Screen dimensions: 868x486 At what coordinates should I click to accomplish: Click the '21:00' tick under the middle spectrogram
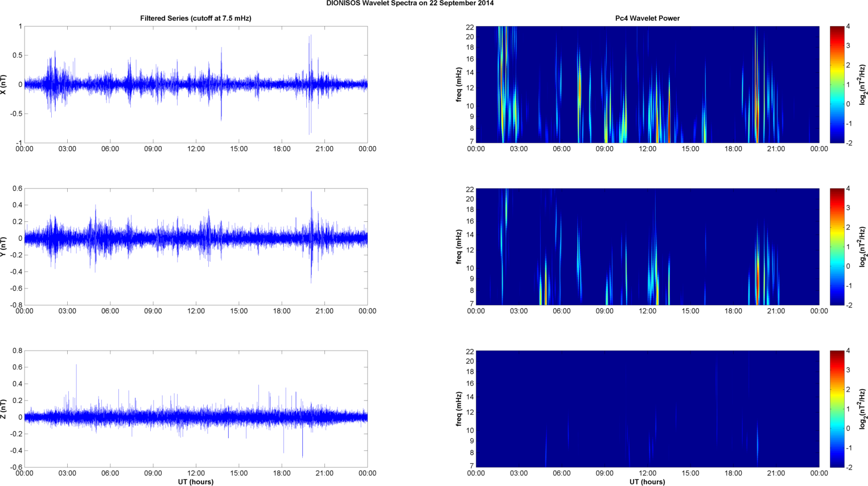776,311
